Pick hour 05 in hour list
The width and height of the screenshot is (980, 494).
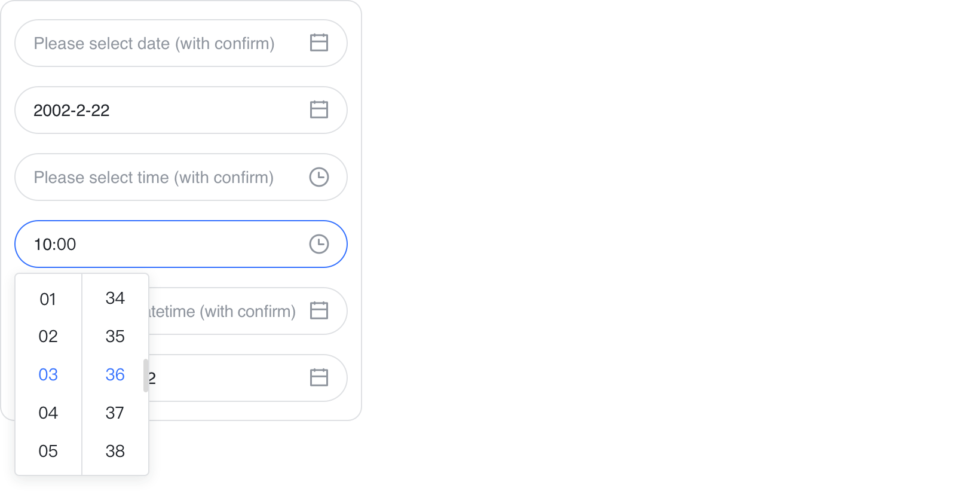tap(48, 452)
